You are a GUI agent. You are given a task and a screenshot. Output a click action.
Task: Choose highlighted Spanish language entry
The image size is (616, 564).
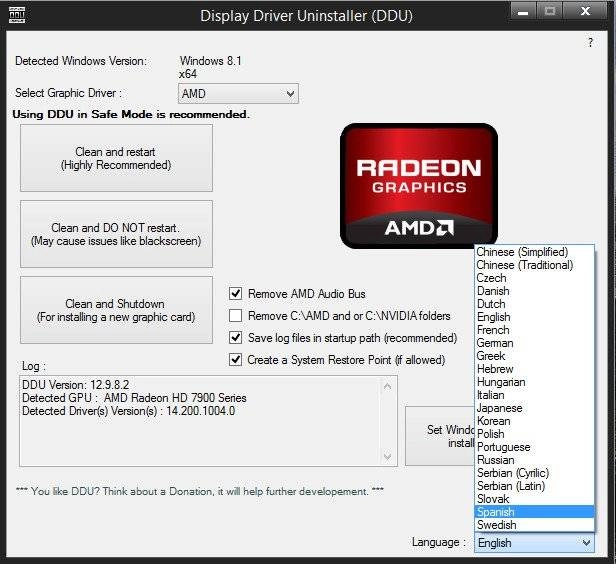[x=534, y=512]
